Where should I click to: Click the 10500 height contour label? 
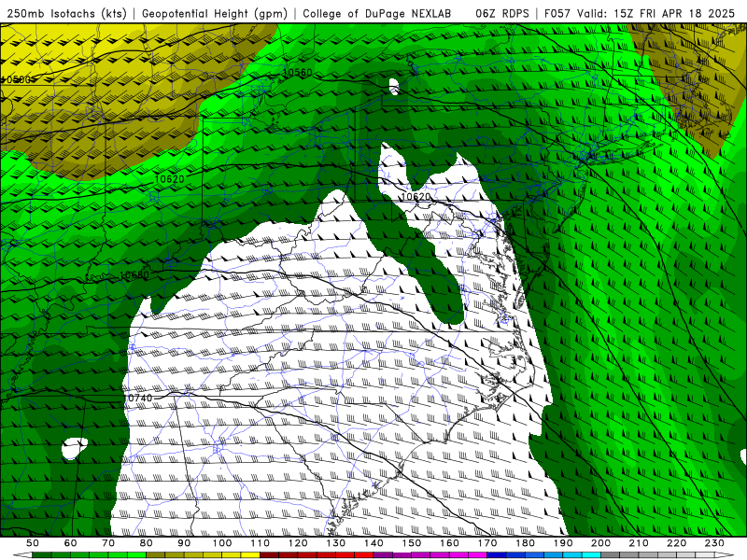coord(16,79)
